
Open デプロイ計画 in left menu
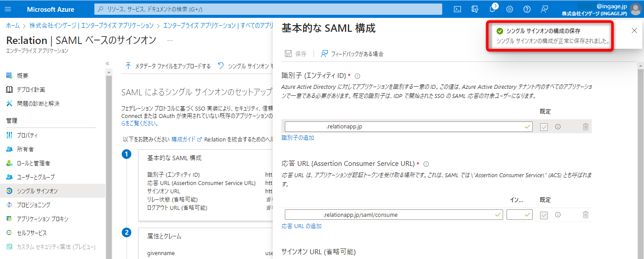coord(53,90)
